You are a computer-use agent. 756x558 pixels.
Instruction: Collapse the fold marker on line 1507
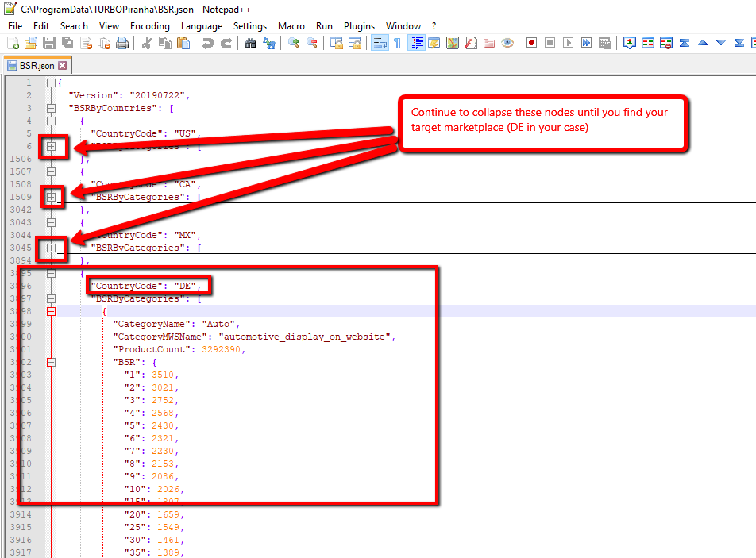[x=51, y=171]
